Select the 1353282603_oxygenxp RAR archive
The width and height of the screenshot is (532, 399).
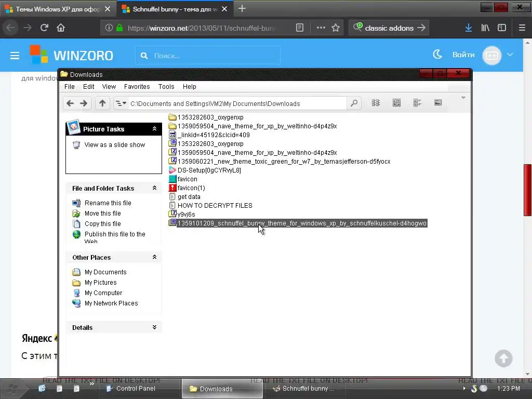tap(206, 144)
